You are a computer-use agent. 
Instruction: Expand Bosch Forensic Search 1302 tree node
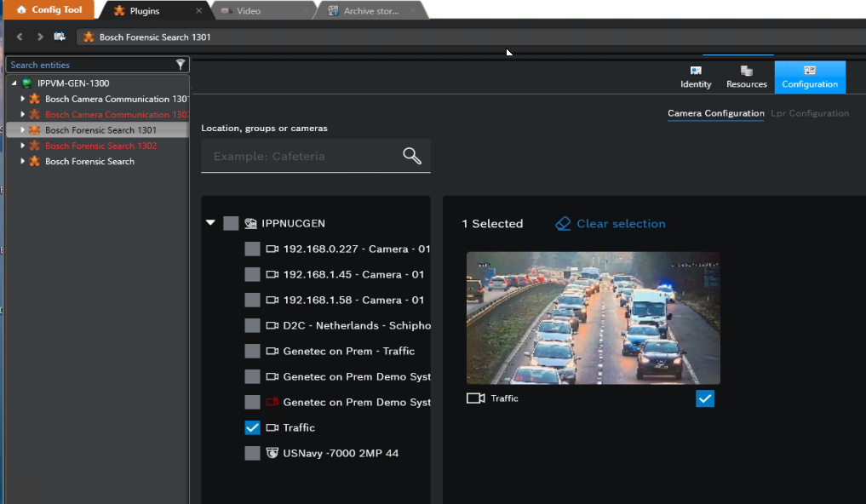click(x=23, y=146)
